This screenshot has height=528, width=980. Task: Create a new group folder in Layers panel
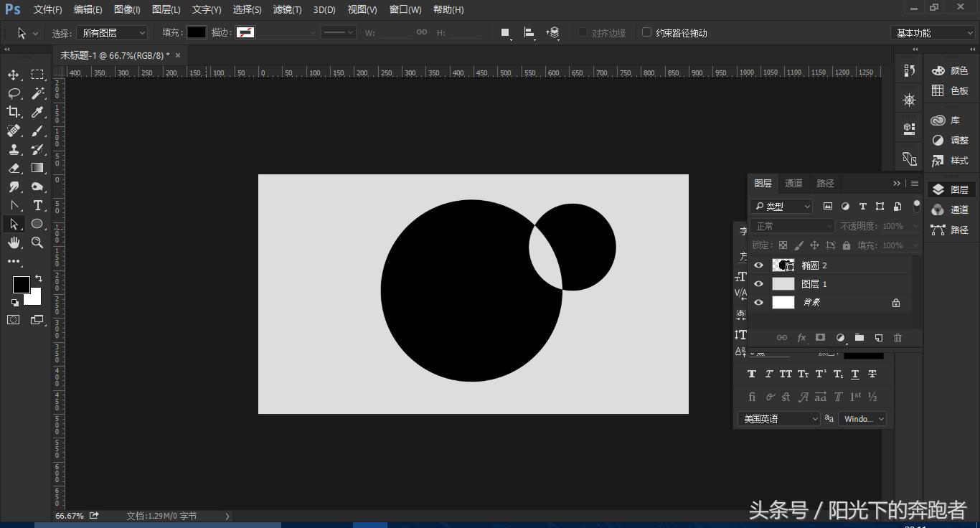point(859,338)
